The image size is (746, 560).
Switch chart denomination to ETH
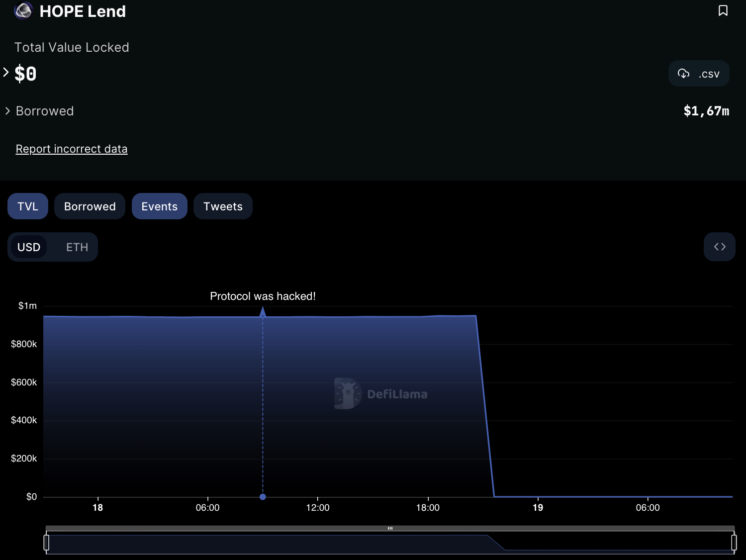pyautogui.click(x=77, y=247)
